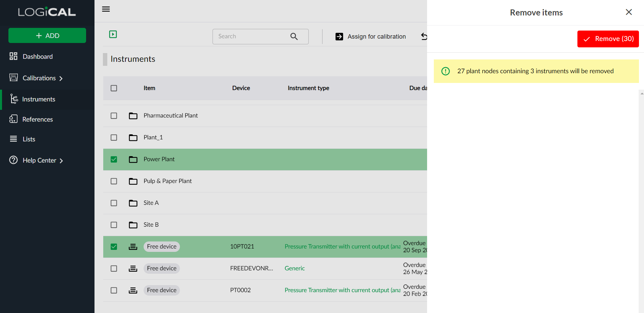This screenshot has height=313, width=644.
Task: Click the Site B folder icon
Action: click(x=133, y=225)
